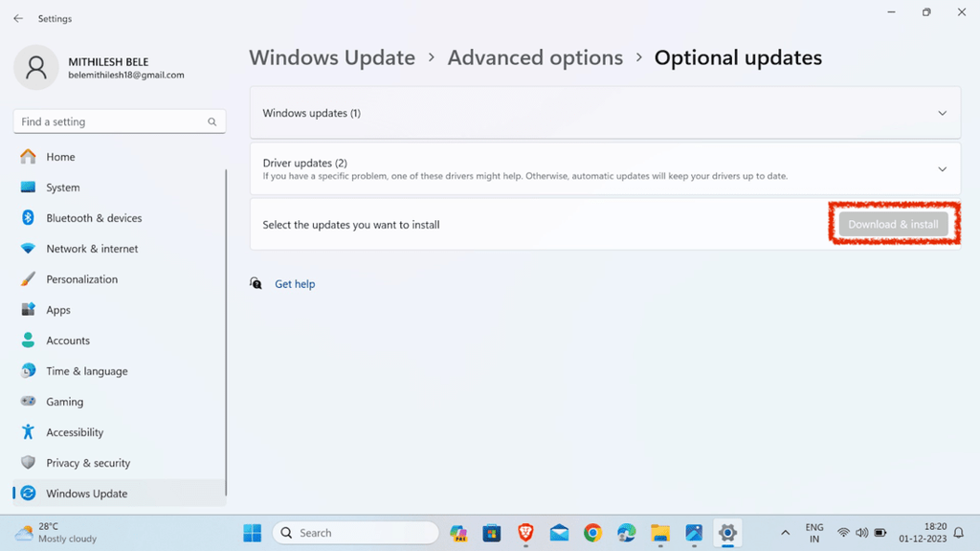Expand the Windows updates (1) section

pyautogui.click(x=605, y=112)
